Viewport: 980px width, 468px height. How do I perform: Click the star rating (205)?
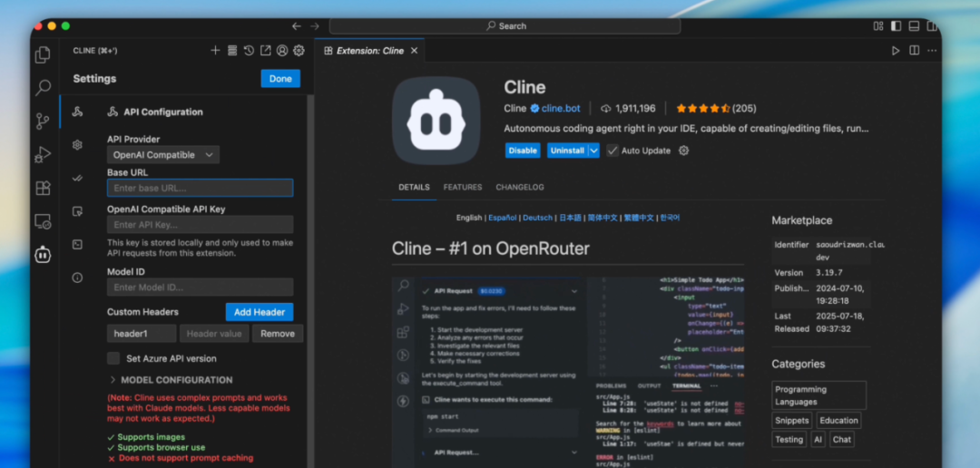(x=716, y=108)
